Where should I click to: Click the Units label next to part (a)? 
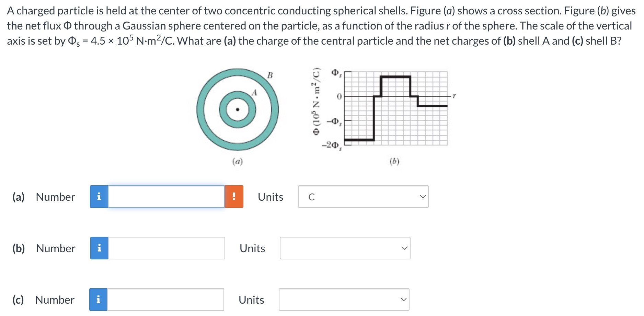[x=271, y=197]
